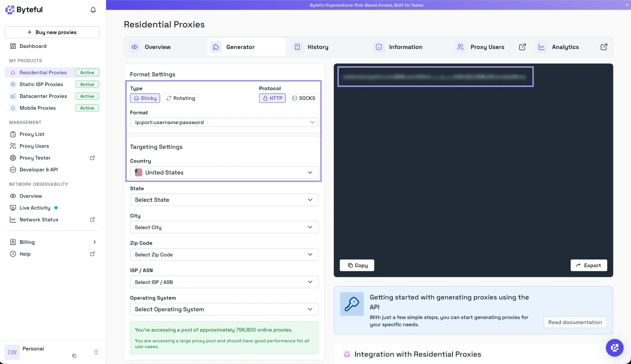Click Read documentation button
The image size is (631, 364).
(575, 322)
